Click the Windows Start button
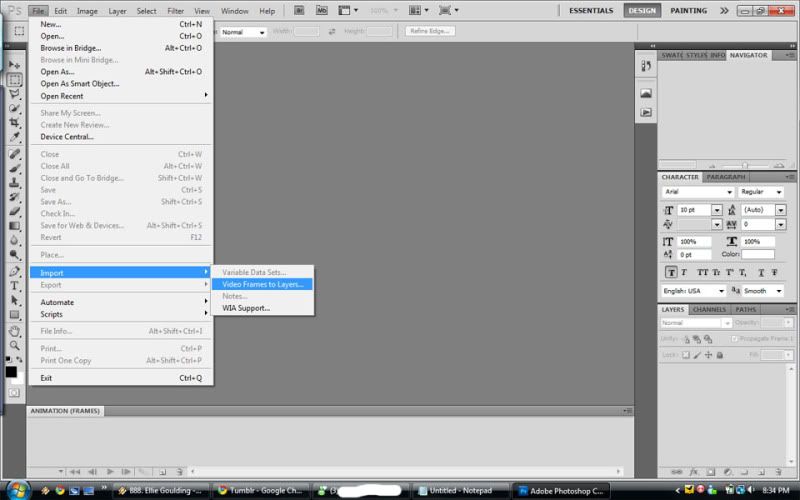The image size is (800, 500). [x=17, y=490]
